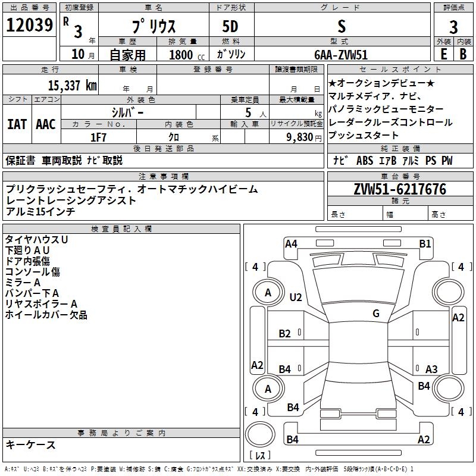Select inspector note ホイールカバー欠品
This screenshot has height=476, width=476.
46,315
